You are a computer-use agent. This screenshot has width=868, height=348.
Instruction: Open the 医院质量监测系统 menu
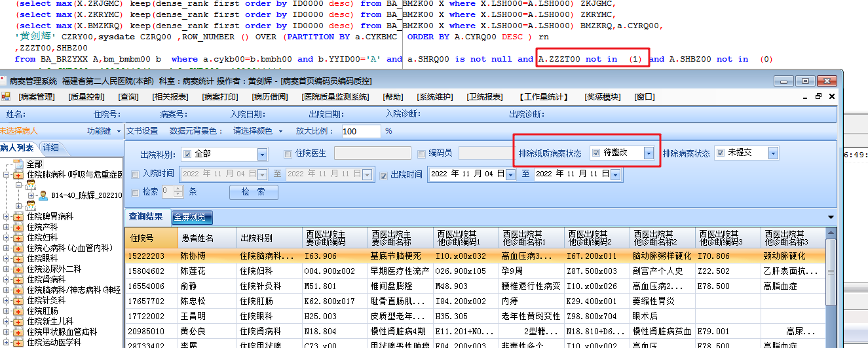[336, 97]
